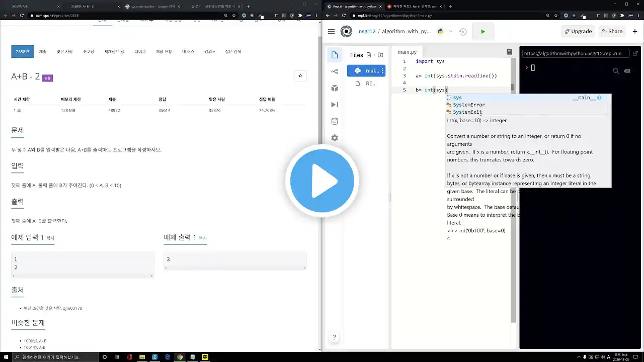Viewport: 644px width, 362px height.
Task: Expand the dropdown arrow beside the Python language icon
Action: (x=451, y=31)
